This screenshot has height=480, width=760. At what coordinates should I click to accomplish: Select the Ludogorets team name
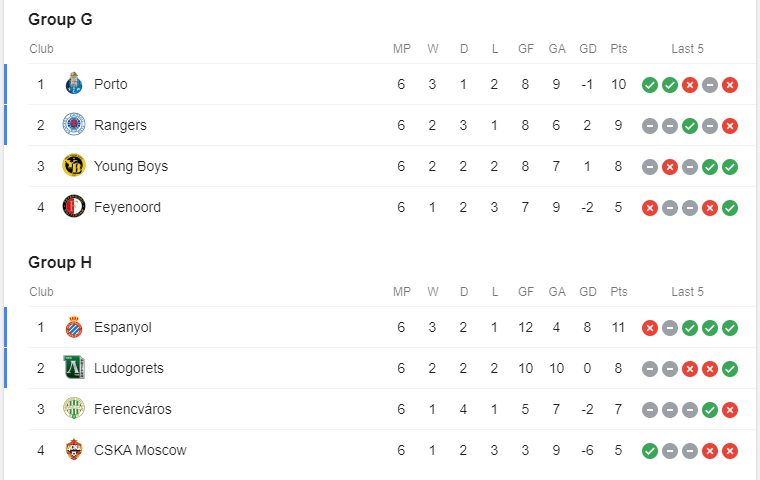tap(129, 368)
